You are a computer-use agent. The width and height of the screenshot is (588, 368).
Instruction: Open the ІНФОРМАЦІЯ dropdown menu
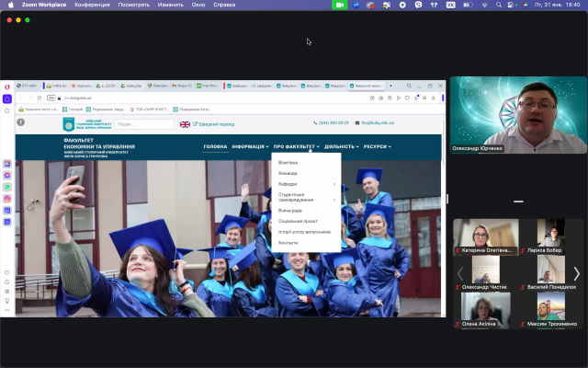[250, 146]
